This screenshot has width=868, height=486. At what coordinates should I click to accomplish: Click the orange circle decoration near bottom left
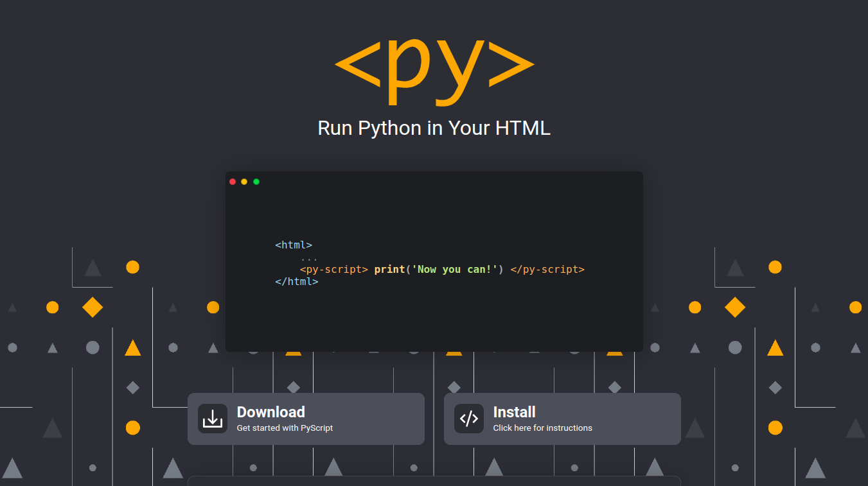(132, 426)
